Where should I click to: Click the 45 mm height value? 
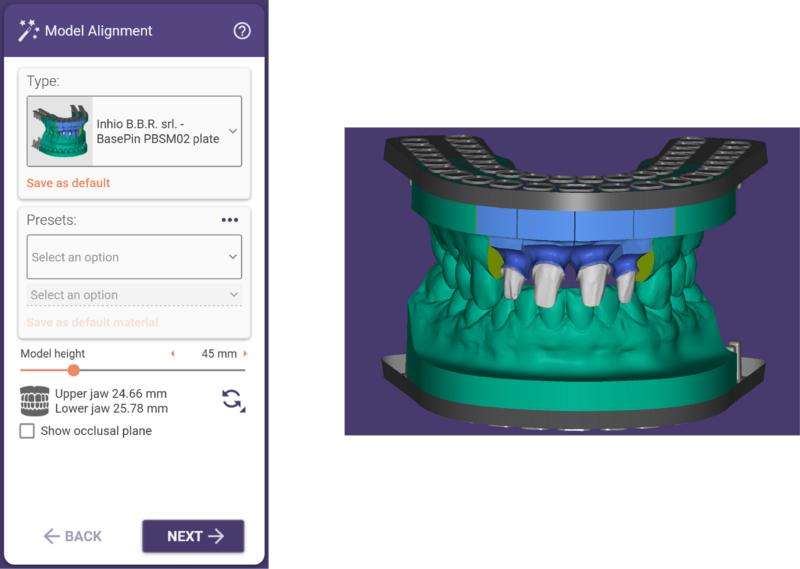tap(219, 354)
